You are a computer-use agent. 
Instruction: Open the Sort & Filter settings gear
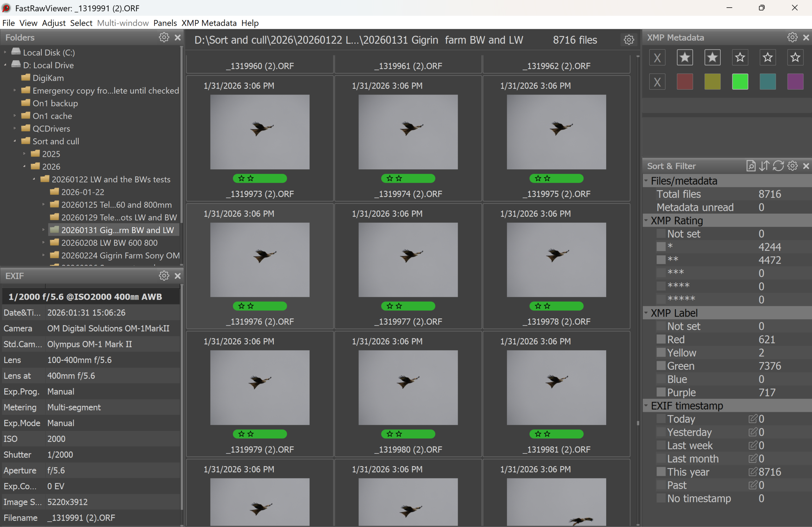coord(792,166)
